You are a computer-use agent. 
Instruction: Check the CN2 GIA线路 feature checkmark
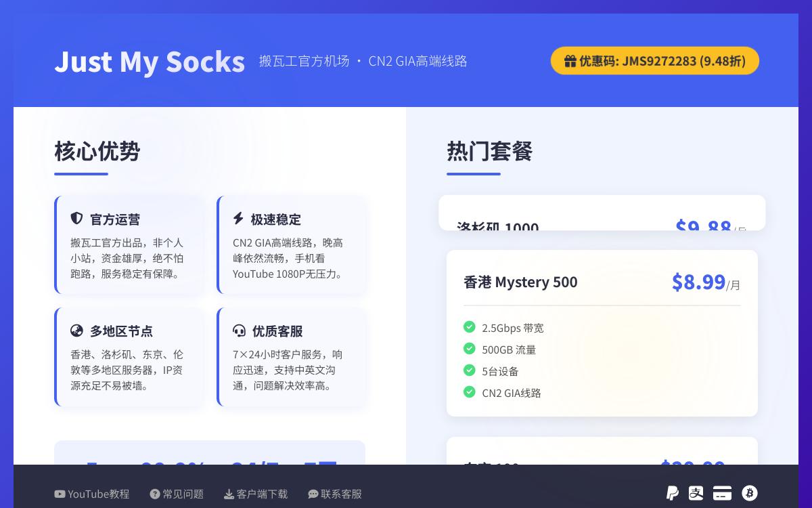tap(470, 392)
